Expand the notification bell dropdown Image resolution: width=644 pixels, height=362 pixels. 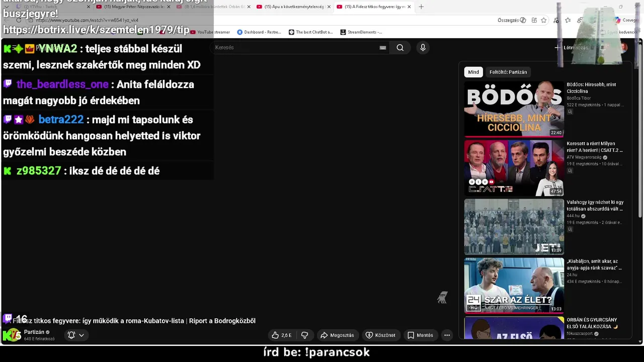point(76,335)
